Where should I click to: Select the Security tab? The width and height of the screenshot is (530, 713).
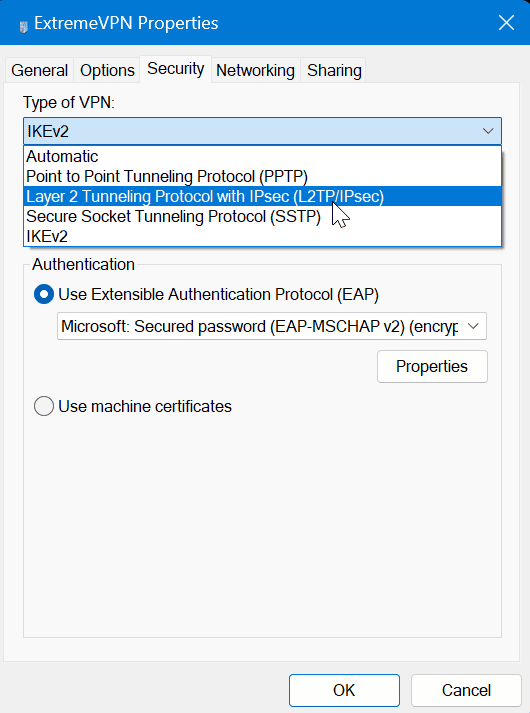tap(175, 69)
